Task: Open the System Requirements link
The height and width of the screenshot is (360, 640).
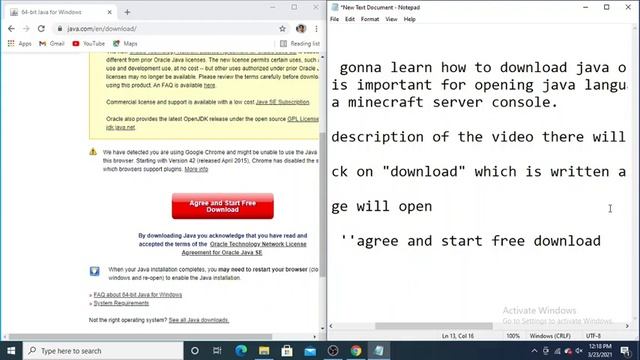Action: coord(121,303)
